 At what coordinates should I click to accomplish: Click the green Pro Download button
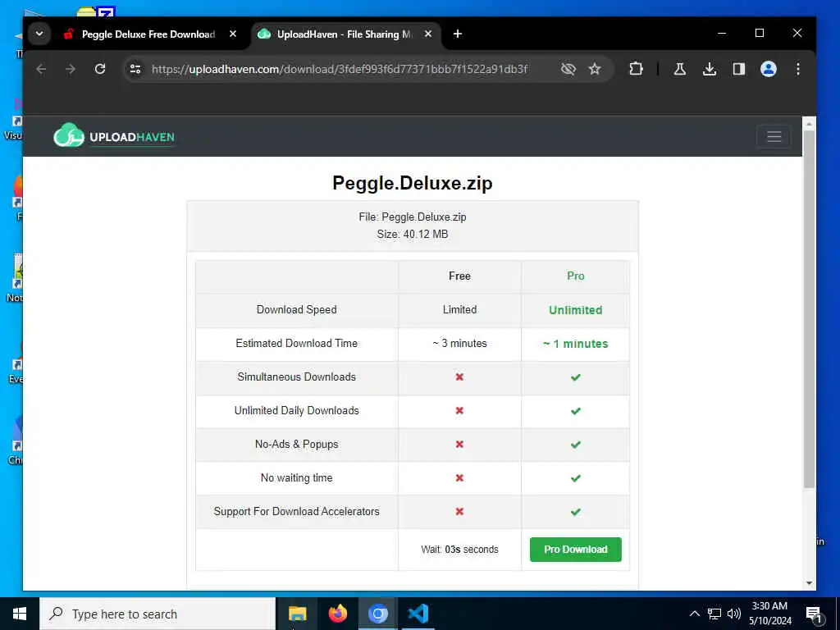(x=575, y=549)
